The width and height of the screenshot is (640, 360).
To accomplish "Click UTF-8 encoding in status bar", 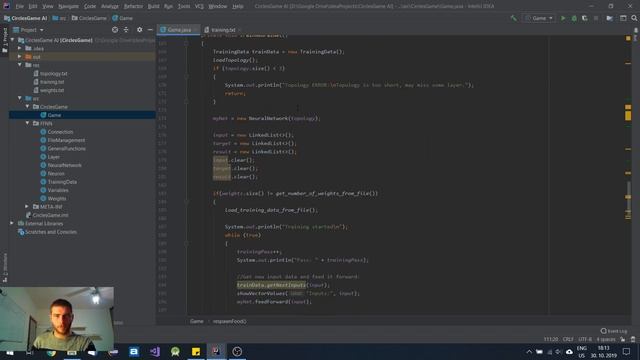I will 584,339.
